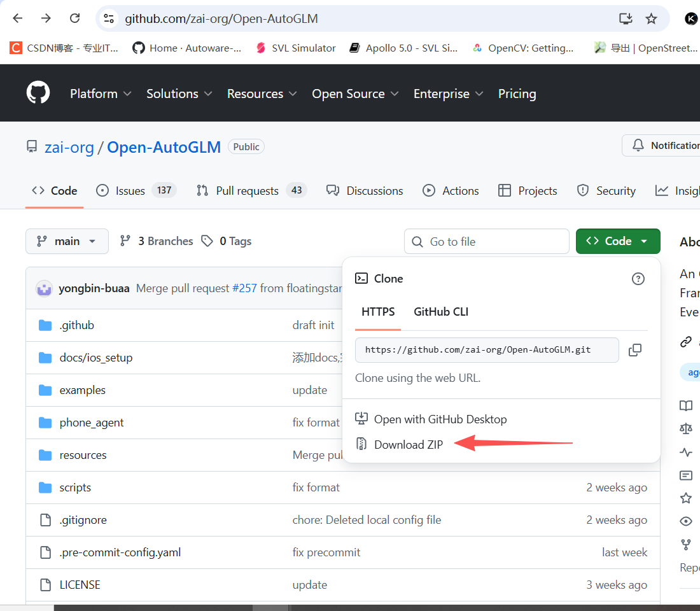
Task: Go back using browser back arrow
Action: pyautogui.click(x=18, y=18)
